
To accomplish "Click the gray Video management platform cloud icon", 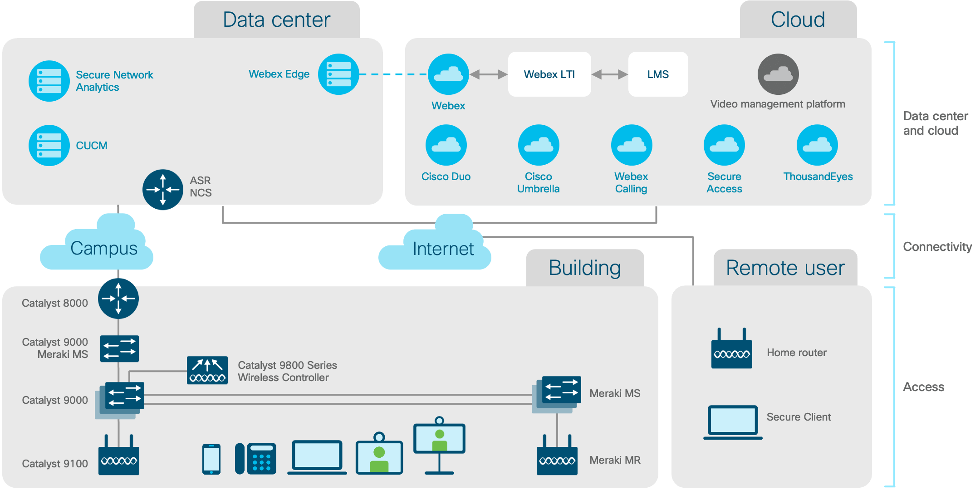I will (x=778, y=74).
